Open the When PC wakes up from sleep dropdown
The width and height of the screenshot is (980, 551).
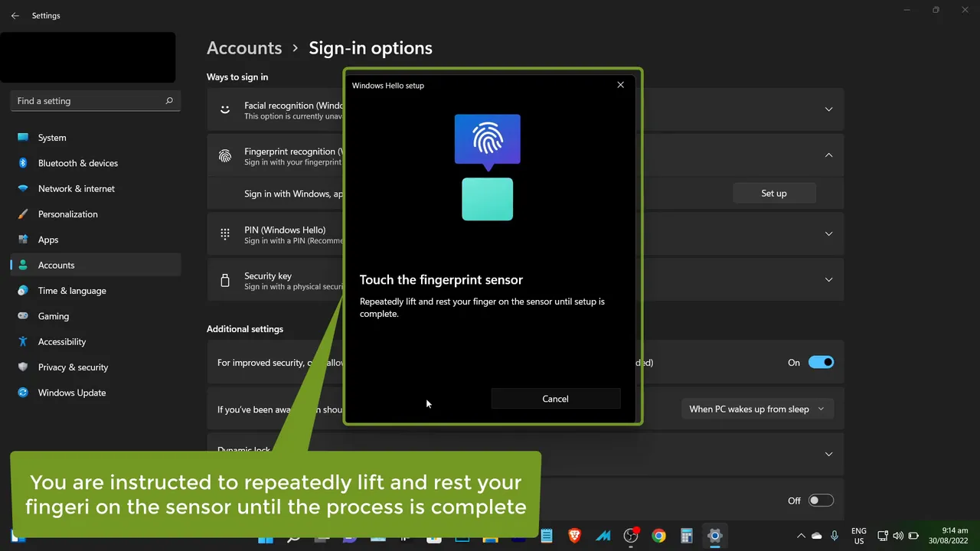[756, 409]
